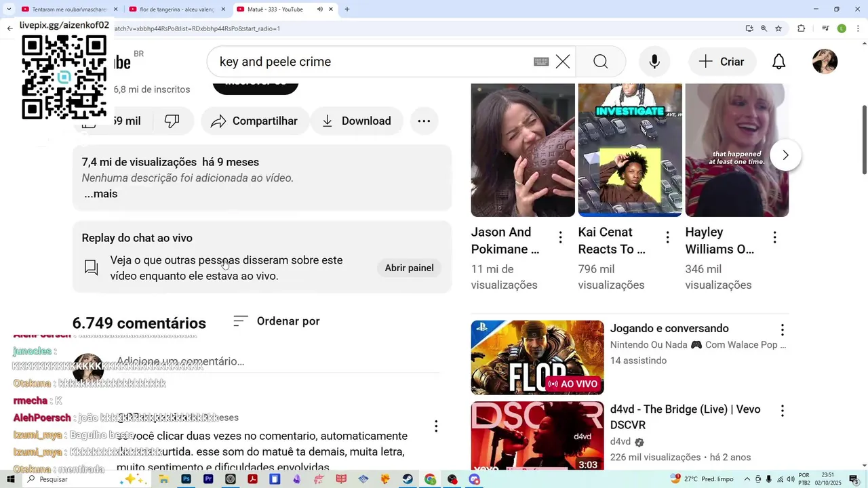Click the live chat replay icon

point(91,268)
